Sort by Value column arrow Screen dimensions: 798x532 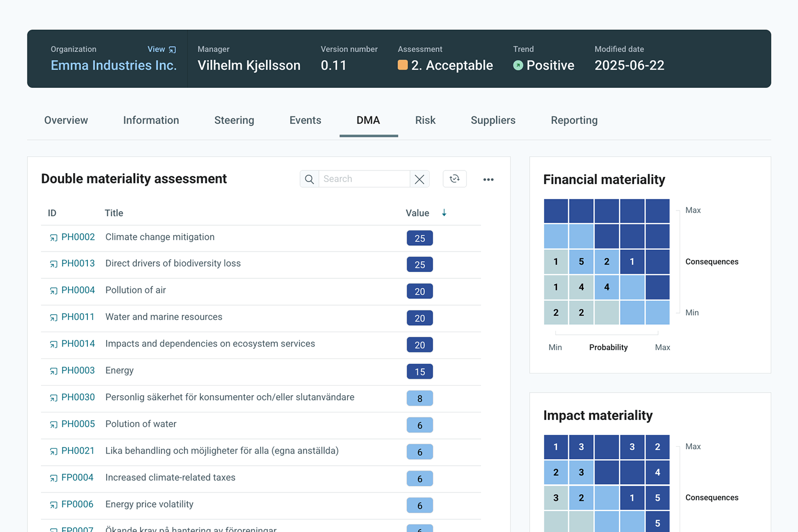coord(444,213)
